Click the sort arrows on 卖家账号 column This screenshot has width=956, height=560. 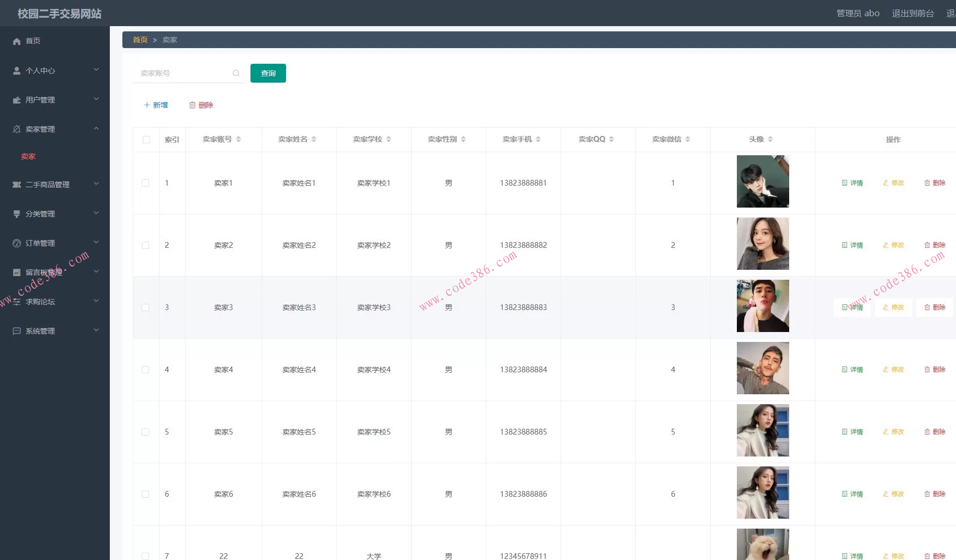tap(238, 139)
